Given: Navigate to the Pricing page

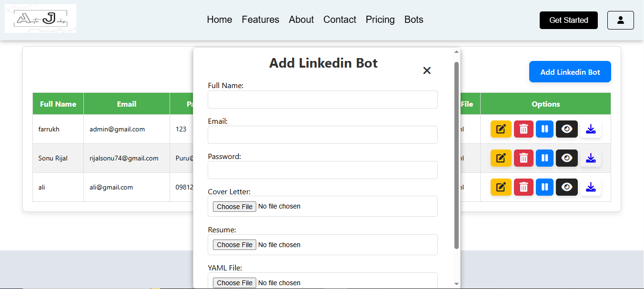Looking at the screenshot, I should point(380,20).
